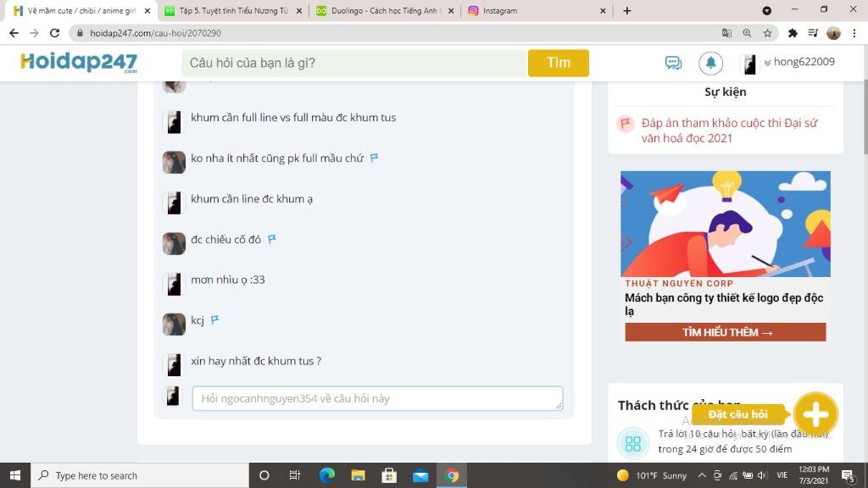The height and width of the screenshot is (488, 868).
Task: Switch to the 'Tập 5. Tuyệt tình Tiểu Nương Tử' tab
Action: pos(232,10)
